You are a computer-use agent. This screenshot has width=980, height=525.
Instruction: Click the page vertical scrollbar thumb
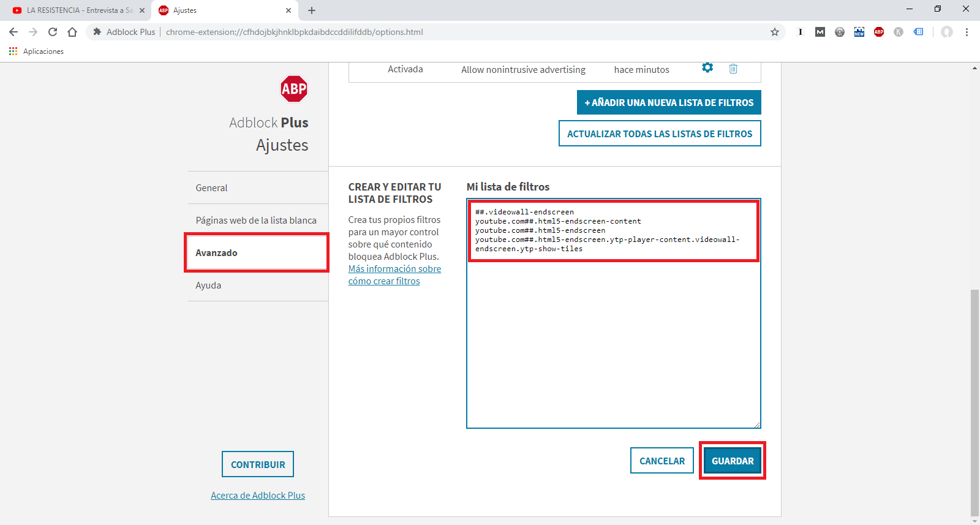pyautogui.click(x=974, y=403)
